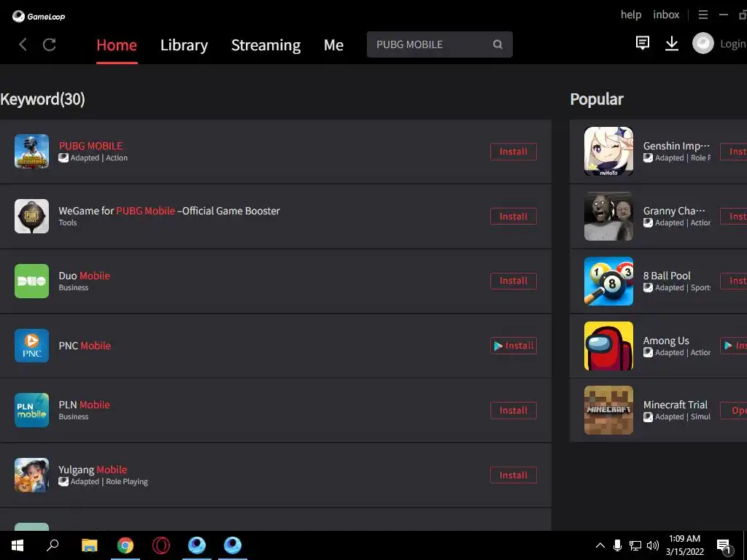This screenshot has width=747, height=560.
Task: Click the PLN Mobile app icon
Action: (31, 410)
